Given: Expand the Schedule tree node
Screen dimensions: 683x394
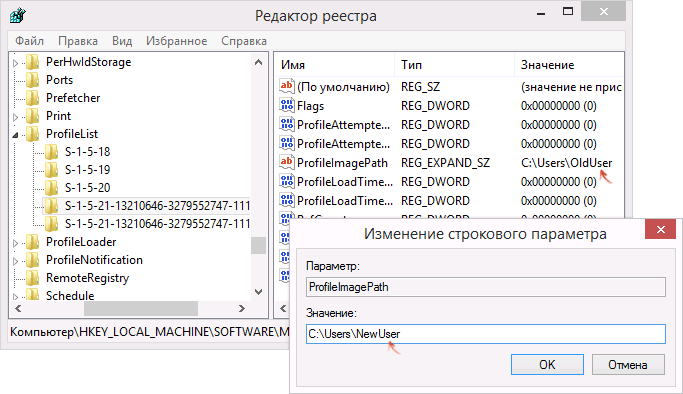Looking at the screenshot, I should point(16,297).
